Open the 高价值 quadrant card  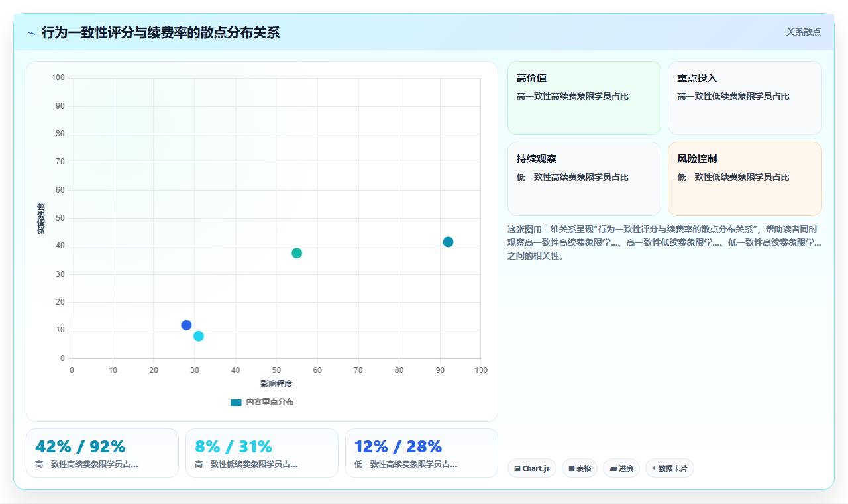(584, 98)
